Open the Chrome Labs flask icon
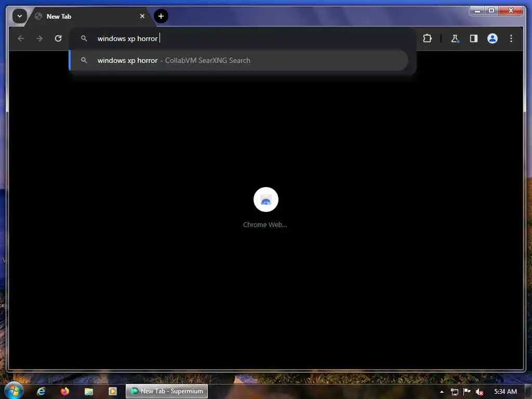This screenshot has width=532, height=399. (x=455, y=38)
